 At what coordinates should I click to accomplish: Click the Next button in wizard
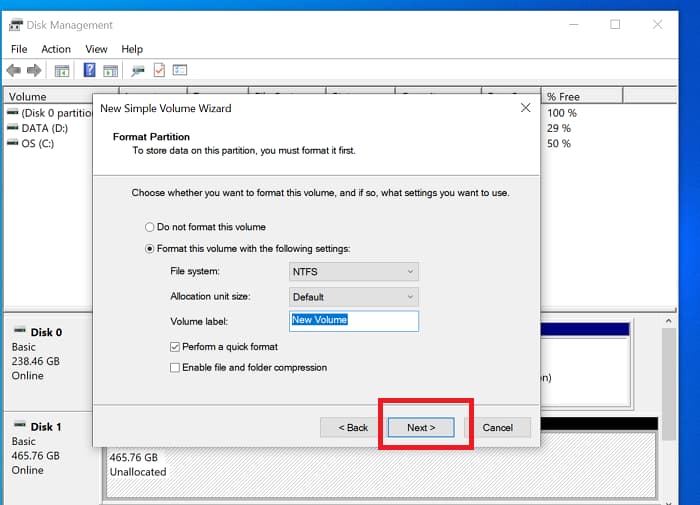(x=421, y=427)
